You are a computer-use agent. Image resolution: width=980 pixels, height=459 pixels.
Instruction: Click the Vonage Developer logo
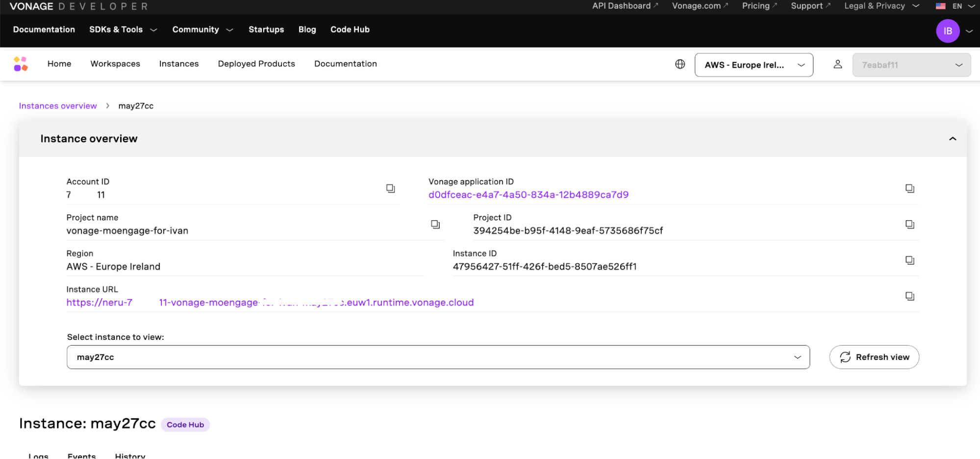[78, 6]
